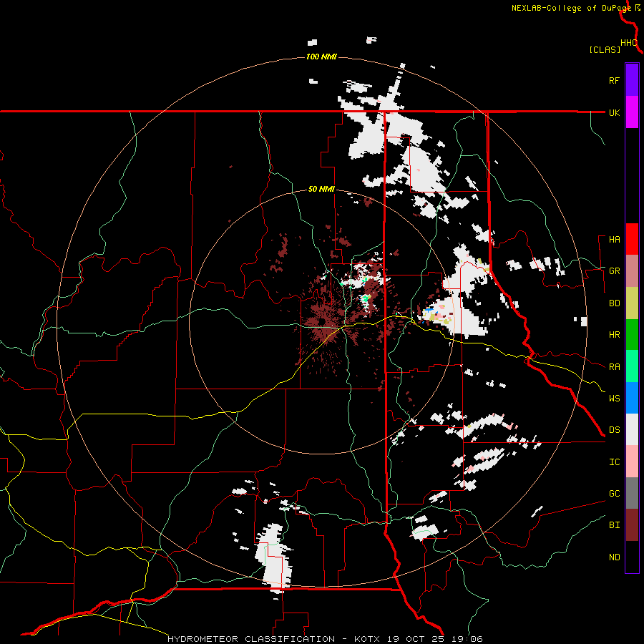Select the IC pink legend swatch

pos(632,462)
